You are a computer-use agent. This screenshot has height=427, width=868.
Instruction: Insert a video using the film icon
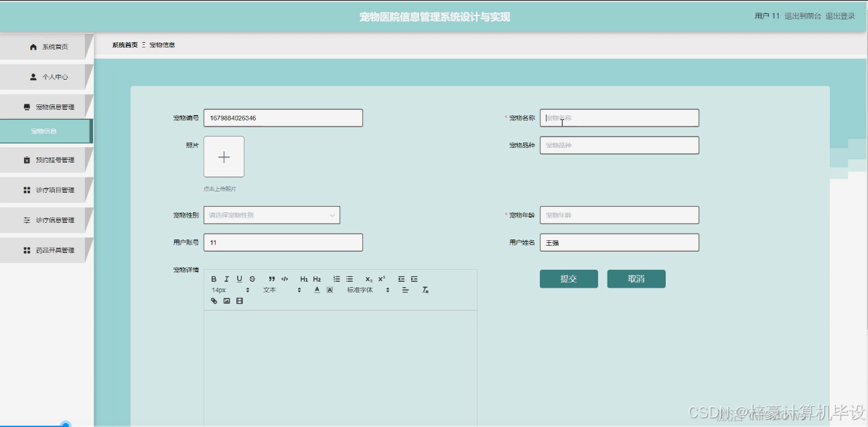click(239, 300)
